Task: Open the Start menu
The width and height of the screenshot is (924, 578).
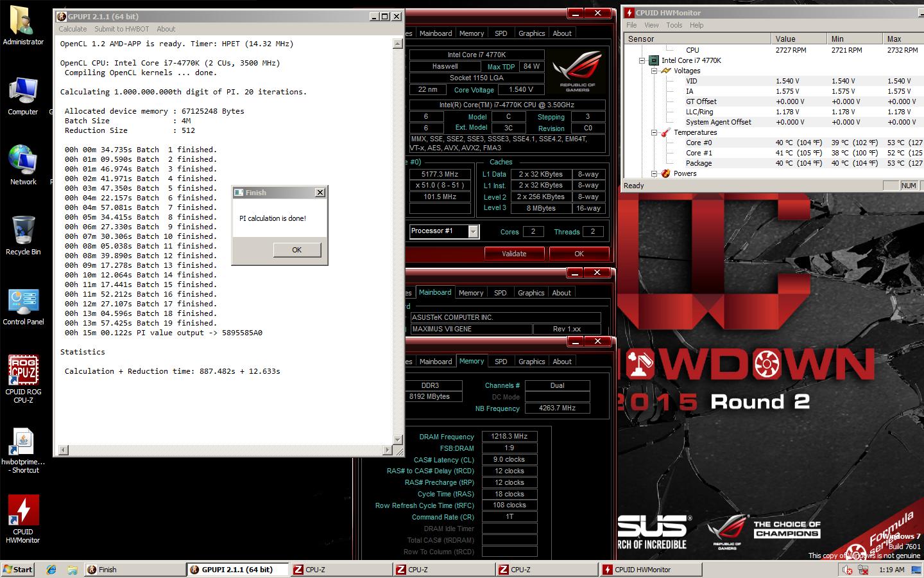Action: coord(18,570)
